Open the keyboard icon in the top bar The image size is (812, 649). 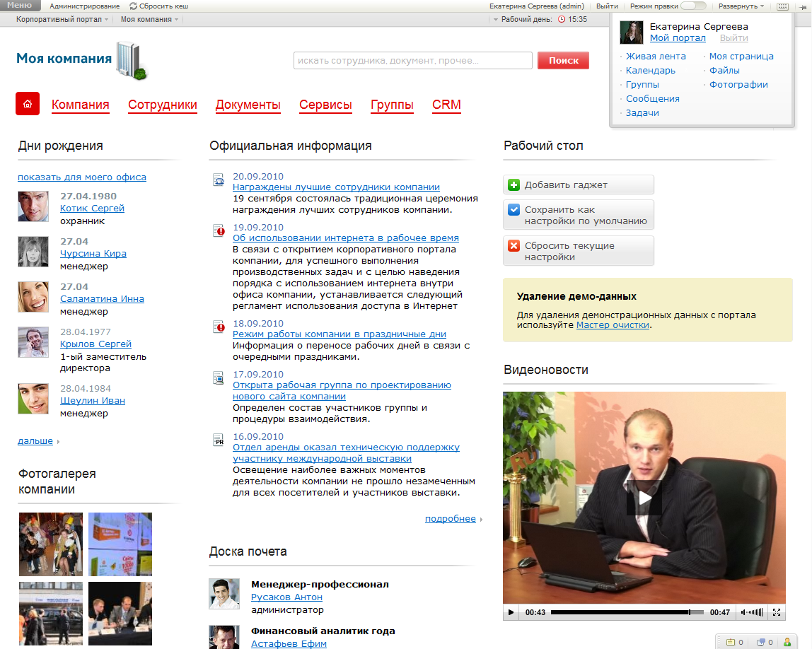pyautogui.click(x=782, y=6)
